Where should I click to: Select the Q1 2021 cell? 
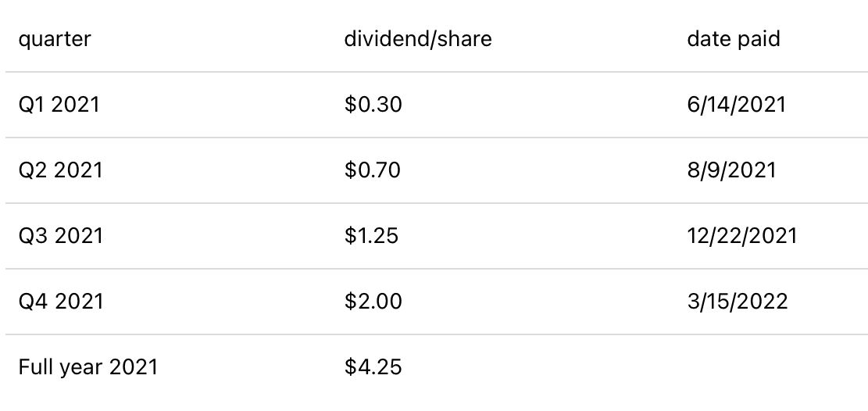[59, 105]
